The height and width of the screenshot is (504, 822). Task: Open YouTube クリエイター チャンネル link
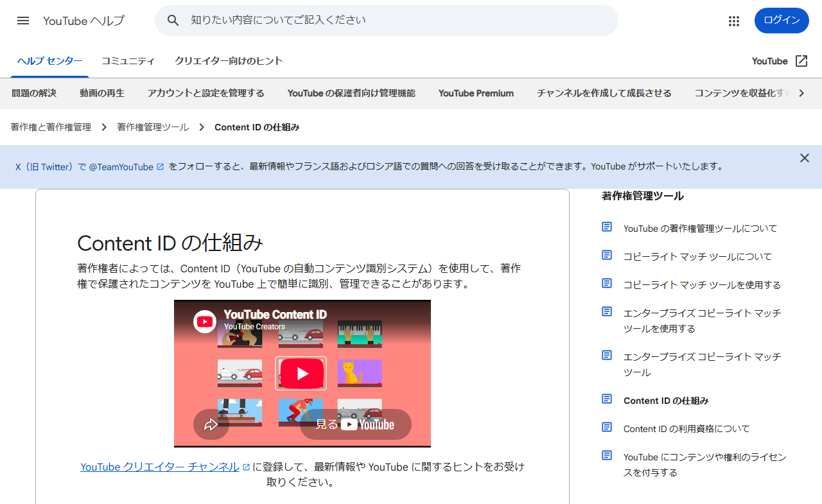coord(160,467)
